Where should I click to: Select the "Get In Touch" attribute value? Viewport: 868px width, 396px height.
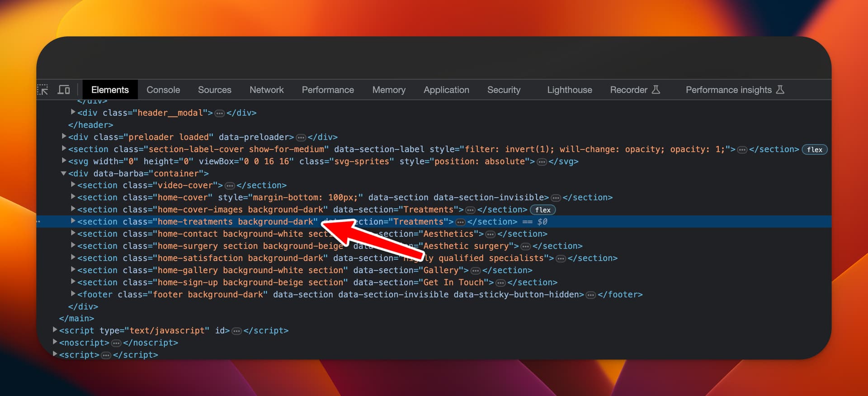tap(453, 282)
